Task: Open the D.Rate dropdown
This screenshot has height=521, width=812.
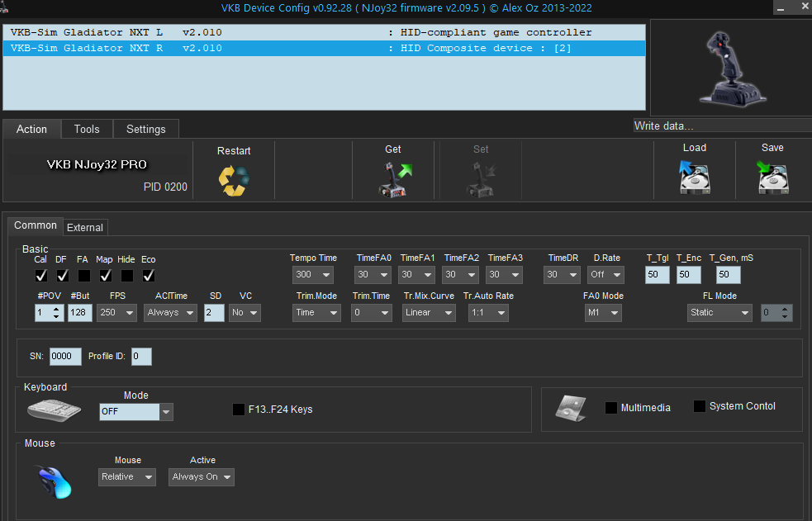Action: 605,275
